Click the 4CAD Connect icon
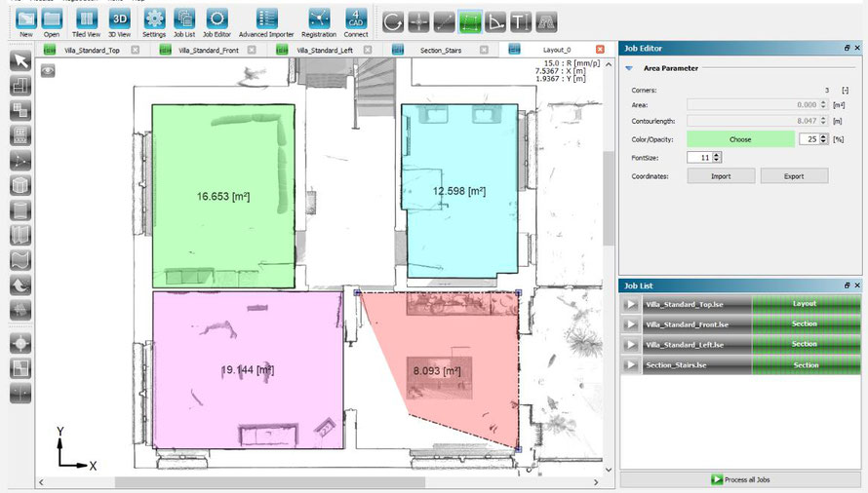 (355, 19)
